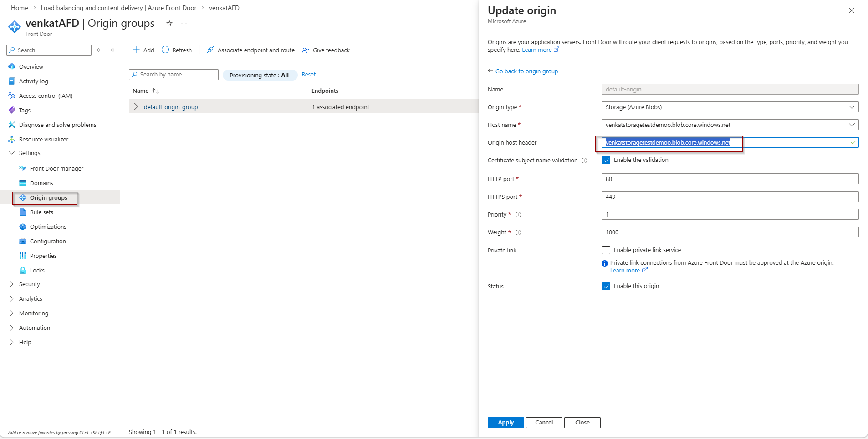The image size is (868, 439).
Task: Show info tooltip for Priority
Action: 518,215
